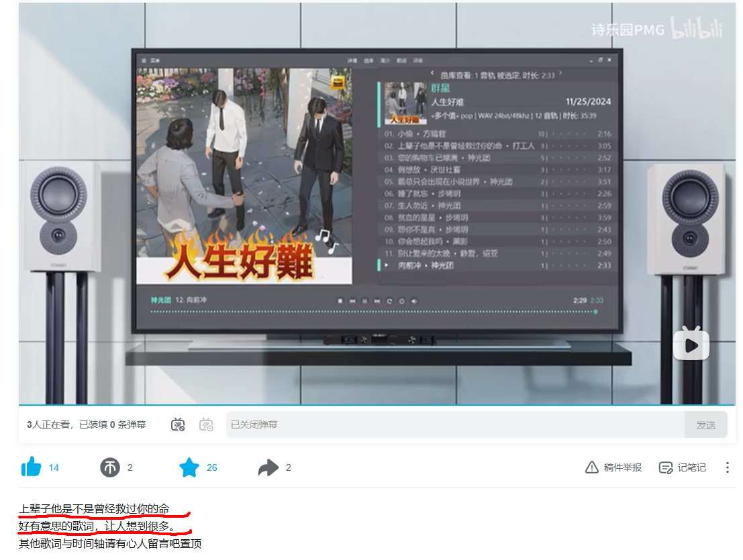This screenshot has width=743, height=560.
Task: Click the like count 14
Action: [x=54, y=467]
